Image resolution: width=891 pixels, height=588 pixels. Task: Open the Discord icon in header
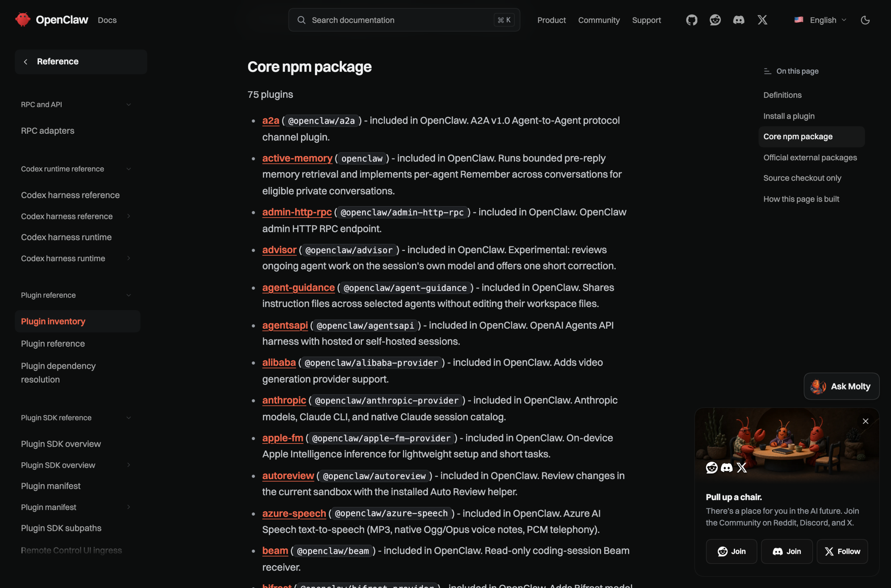point(739,20)
